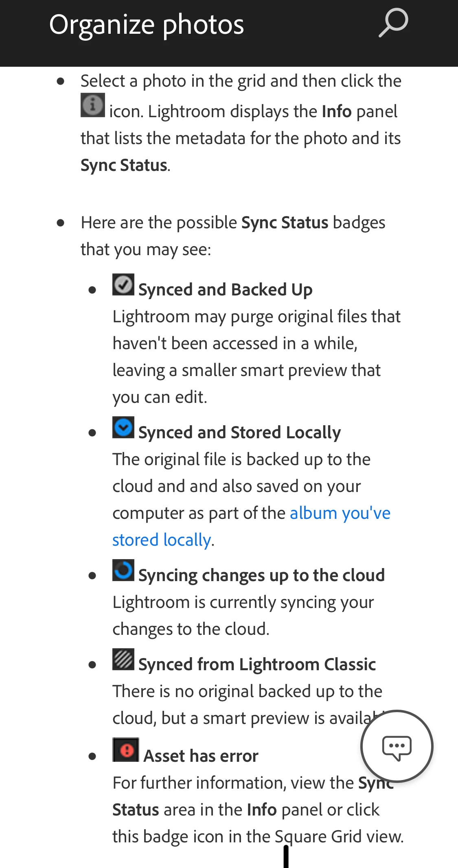The height and width of the screenshot is (868, 458).
Task: Click the blue Synced and Stored Locally badge
Action: 123,428
